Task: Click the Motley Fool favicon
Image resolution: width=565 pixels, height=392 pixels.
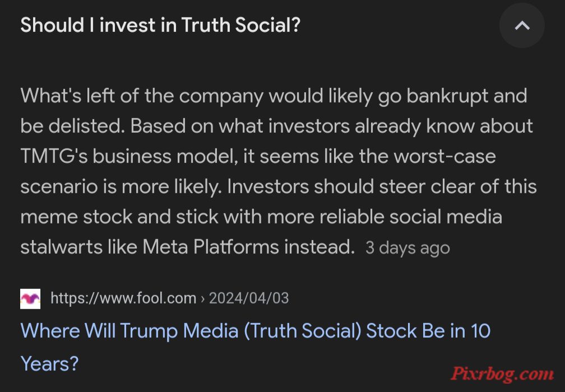Action: 30,299
